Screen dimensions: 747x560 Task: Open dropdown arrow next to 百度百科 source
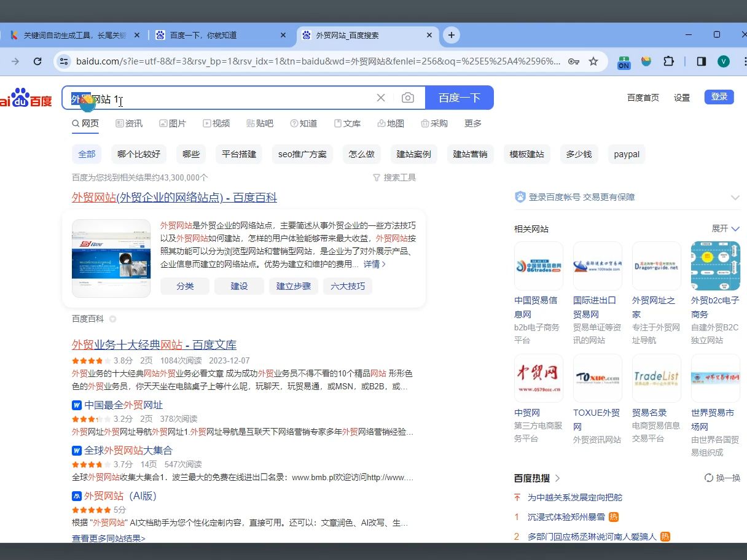click(112, 319)
